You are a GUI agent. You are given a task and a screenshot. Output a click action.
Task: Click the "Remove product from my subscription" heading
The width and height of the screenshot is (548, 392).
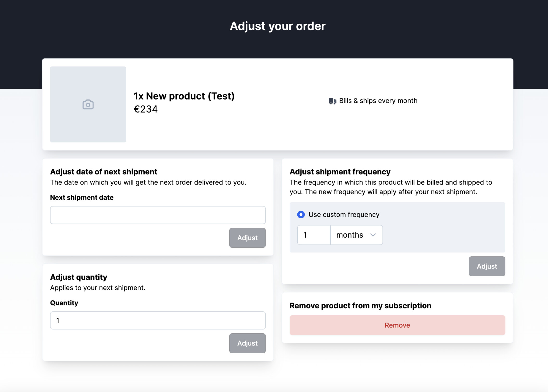360,306
